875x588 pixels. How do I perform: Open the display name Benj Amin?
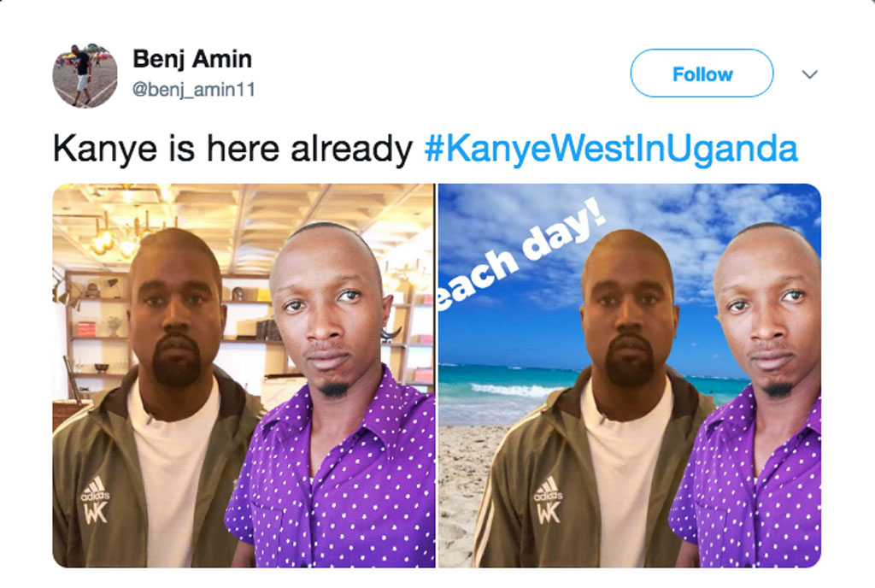click(x=192, y=59)
